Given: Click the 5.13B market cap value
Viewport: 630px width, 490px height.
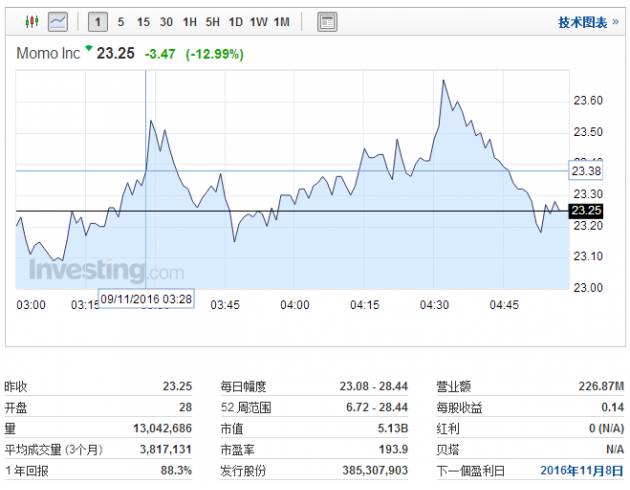Looking at the screenshot, I should click(393, 428).
